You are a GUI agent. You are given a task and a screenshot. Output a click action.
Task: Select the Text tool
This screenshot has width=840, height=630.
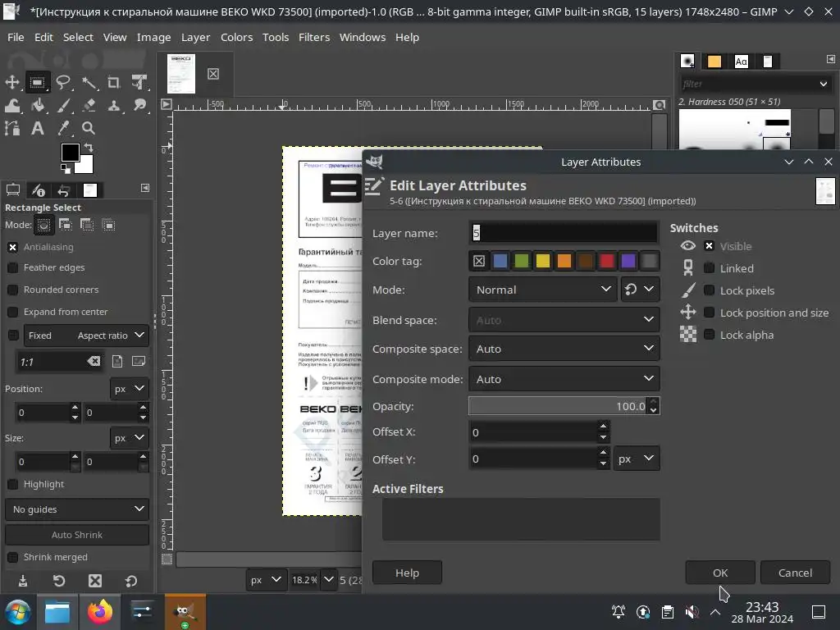tap(38, 128)
